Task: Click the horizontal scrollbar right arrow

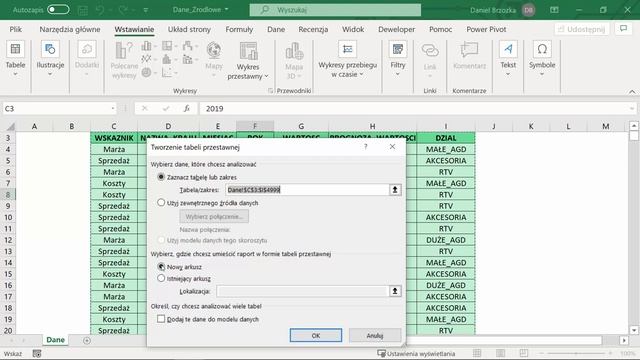Action: click(x=624, y=340)
